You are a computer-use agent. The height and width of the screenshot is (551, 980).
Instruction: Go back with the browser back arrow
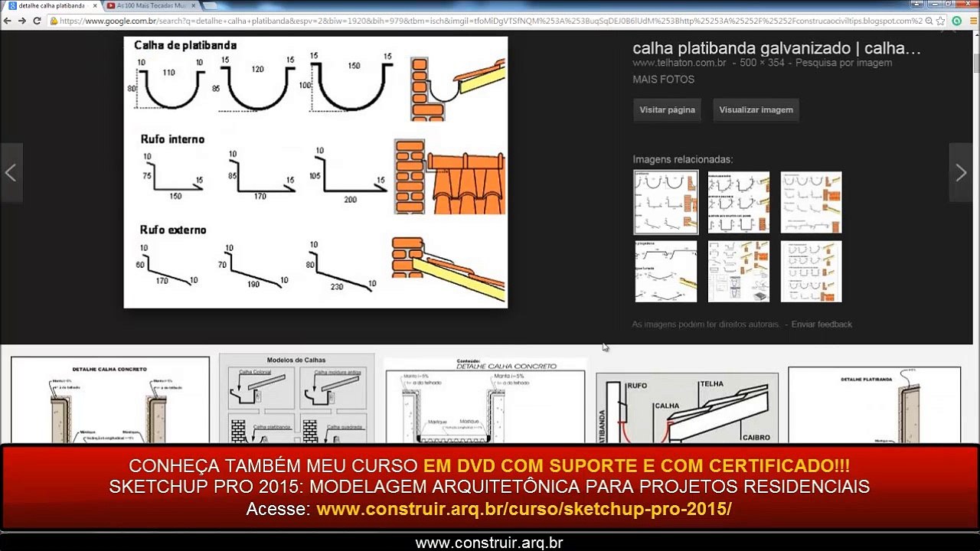tap(9, 21)
